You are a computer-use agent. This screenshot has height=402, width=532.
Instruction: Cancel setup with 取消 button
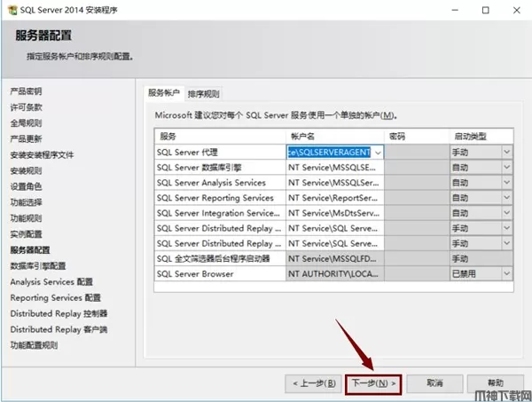pyautogui.click(x=434, y=383)
